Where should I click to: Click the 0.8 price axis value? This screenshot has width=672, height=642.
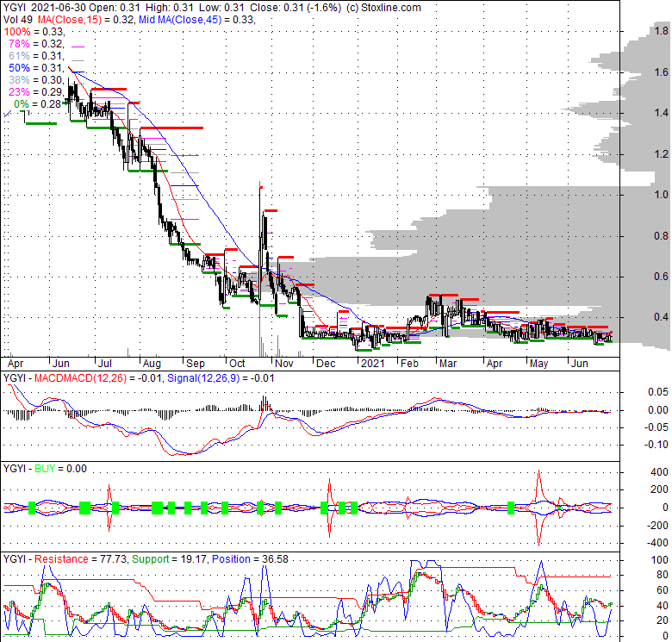[662, 236]
